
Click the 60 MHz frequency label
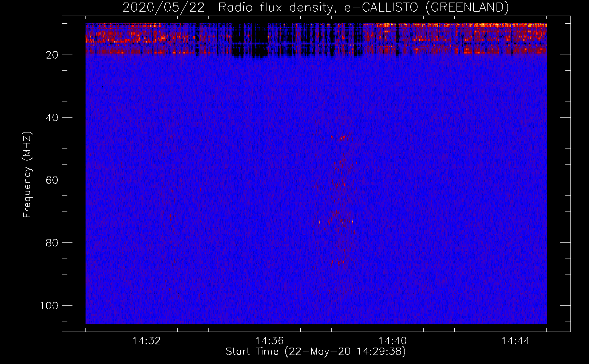(x=52, y=180)
